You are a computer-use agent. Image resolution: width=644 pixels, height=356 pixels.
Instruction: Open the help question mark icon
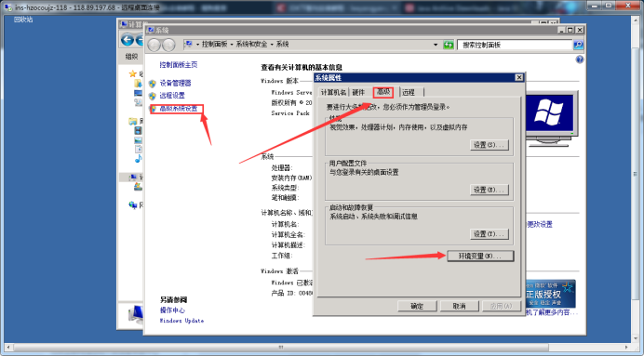(580, 59)
